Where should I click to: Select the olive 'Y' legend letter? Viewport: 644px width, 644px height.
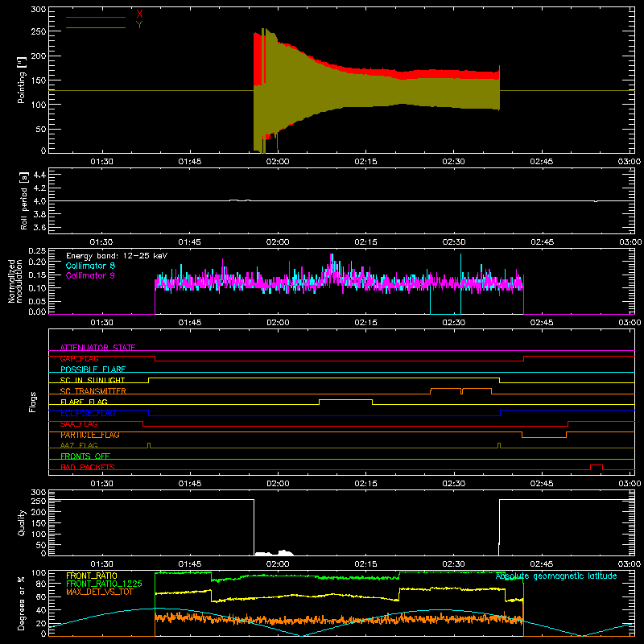click(x=139, y=25)
